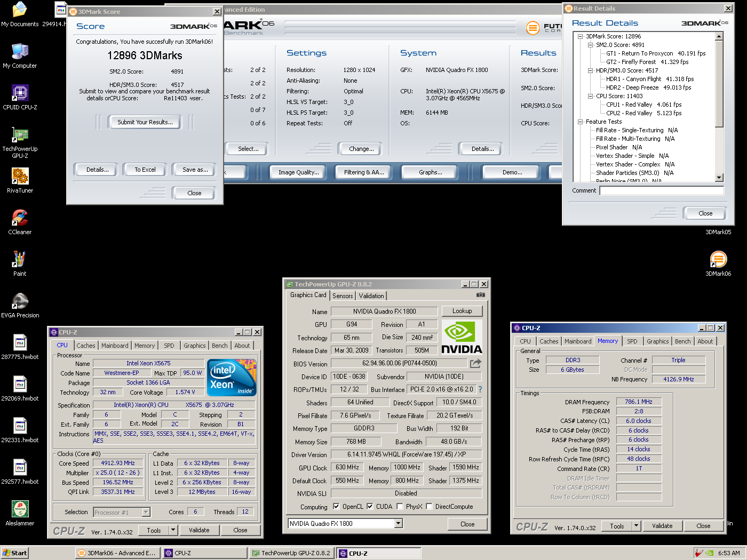The image size is (747, 560).
Task: Switch to TechPowerUp GPU-Z taskbar item
Action: (x=292, y=553)
